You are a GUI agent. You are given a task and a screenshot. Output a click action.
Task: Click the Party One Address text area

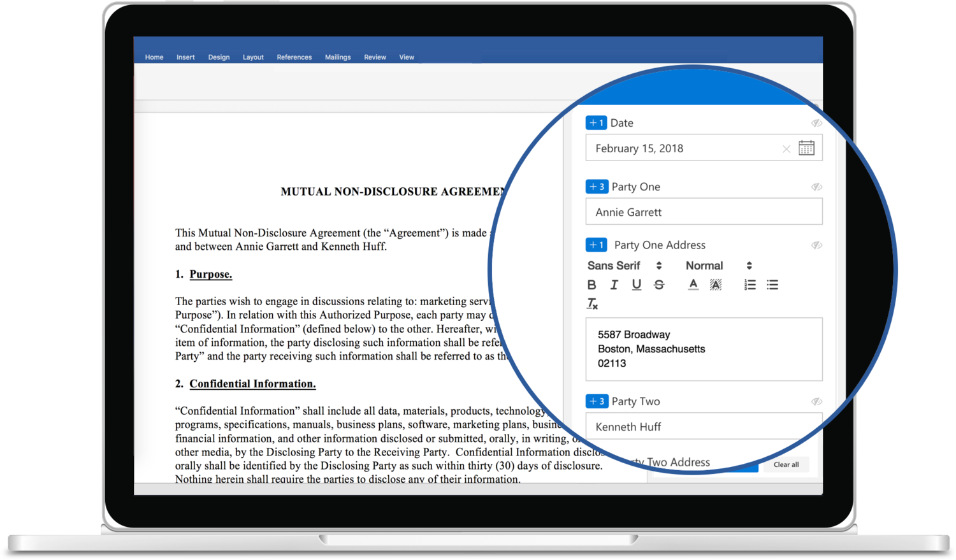(x=704, y=349)
